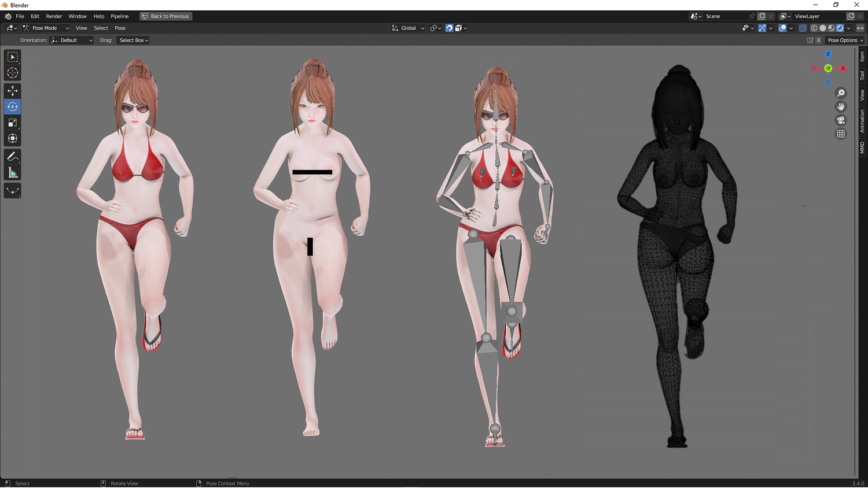Select the Cursor tool in the toolbar
This screenshot has height=488, width=868.
(x=12, y=73)
